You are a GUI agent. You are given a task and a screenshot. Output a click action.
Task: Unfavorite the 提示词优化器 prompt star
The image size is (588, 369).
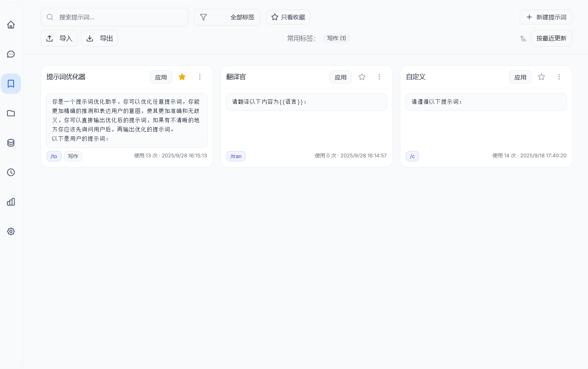pos(182,77)
